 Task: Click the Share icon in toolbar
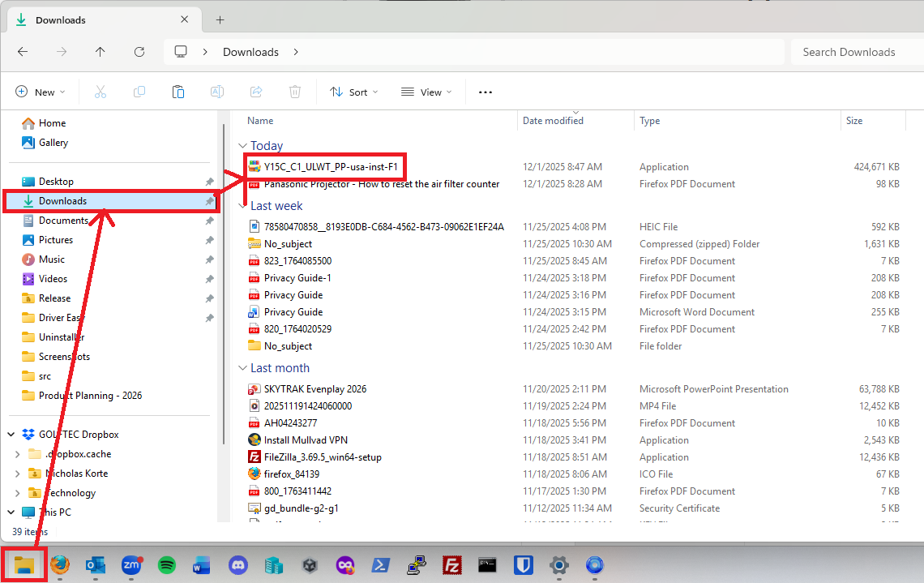click(256, 92)
